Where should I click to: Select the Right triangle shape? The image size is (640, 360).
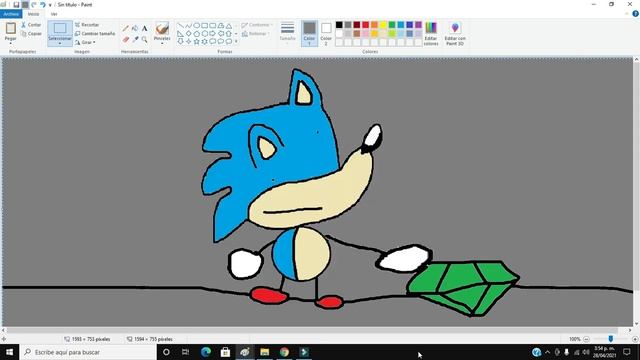tap(180, 33)
